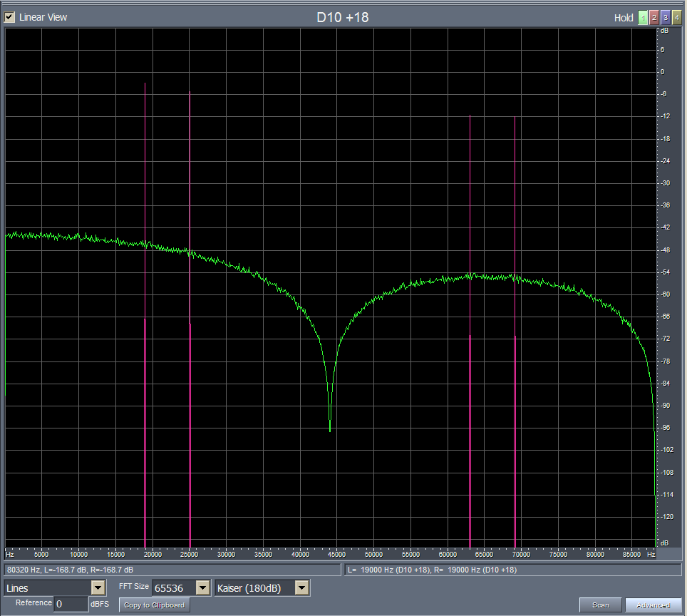687x616 pixels.
Task: Click the Hold label
Action: [624, 18]
